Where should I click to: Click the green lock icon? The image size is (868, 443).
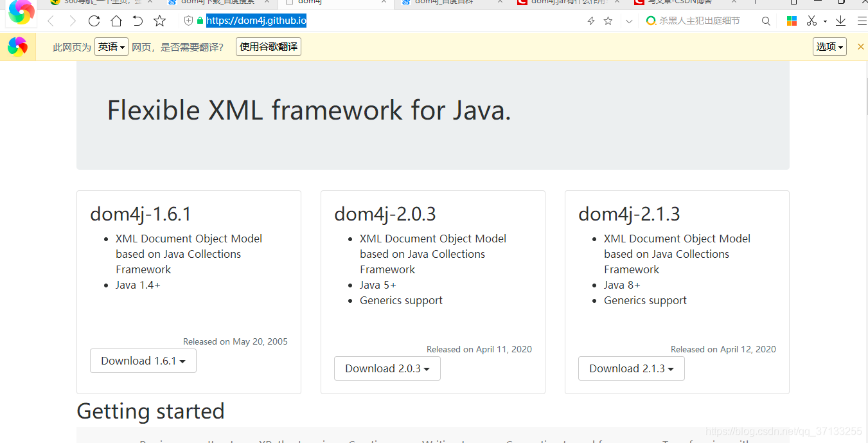coord(200,21)
